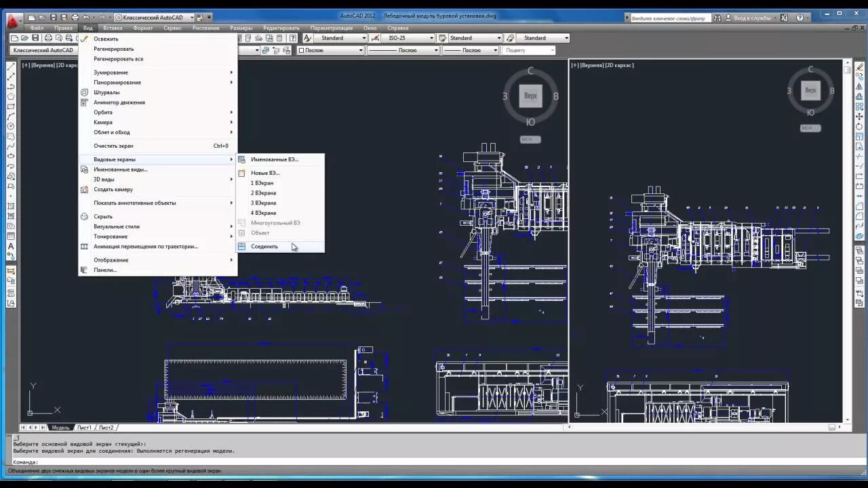Screen dimensions: 868x488
Task: Select the Table tool in Draw toolbar
Action: [11, 236]
